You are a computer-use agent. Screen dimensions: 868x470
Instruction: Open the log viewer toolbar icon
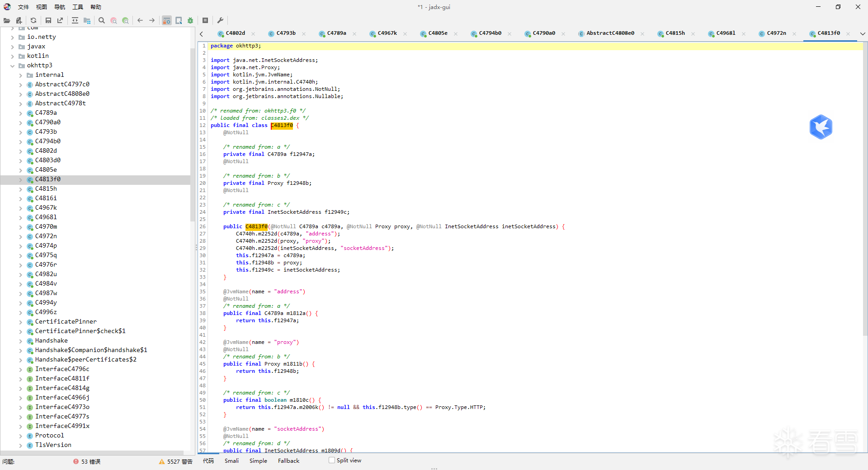[205, 20]
